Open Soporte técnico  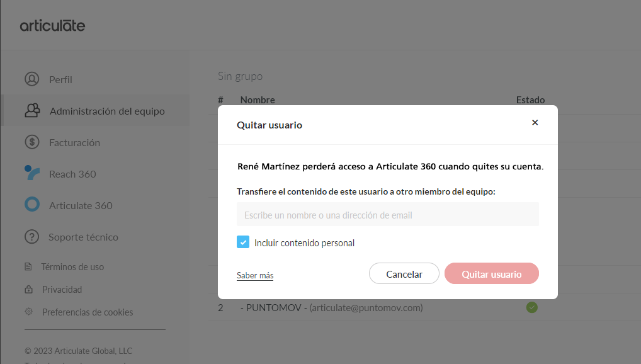(83, 237)
